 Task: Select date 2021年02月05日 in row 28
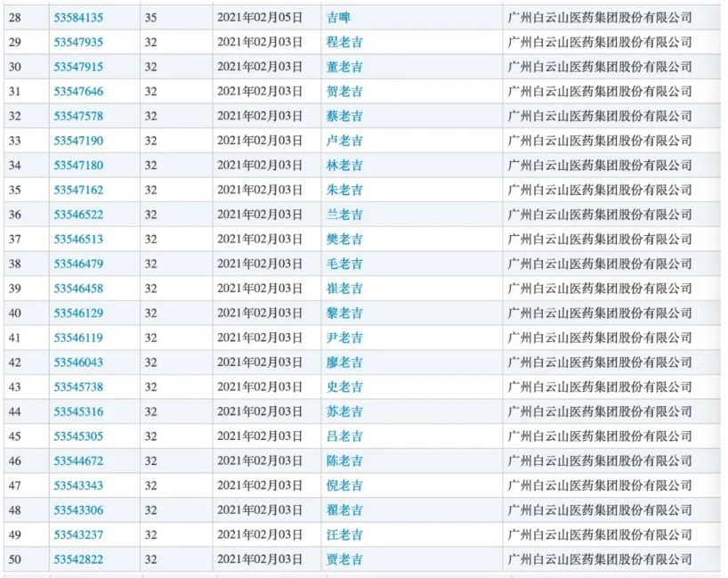[260, 18]
